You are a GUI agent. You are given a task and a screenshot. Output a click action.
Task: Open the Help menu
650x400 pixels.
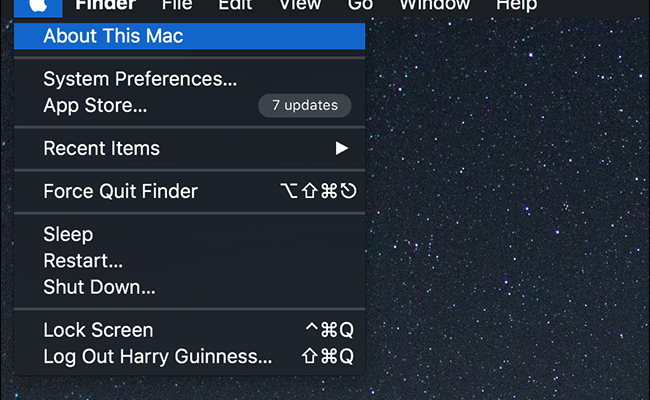(x=516, y=5)
